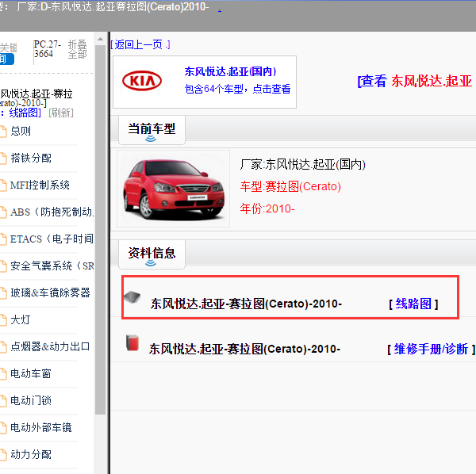
Task: Open 动力分配 tree item
Action: click(x=31, y=455)
